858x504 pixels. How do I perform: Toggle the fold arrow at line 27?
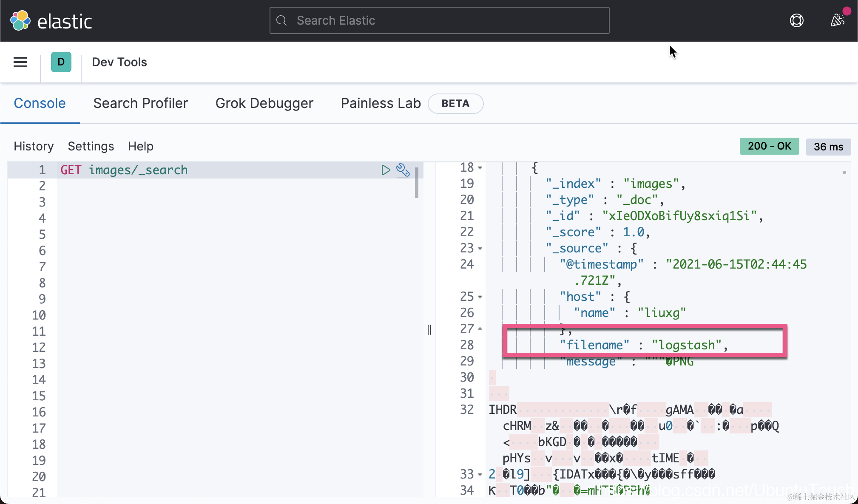pos(480,329)
